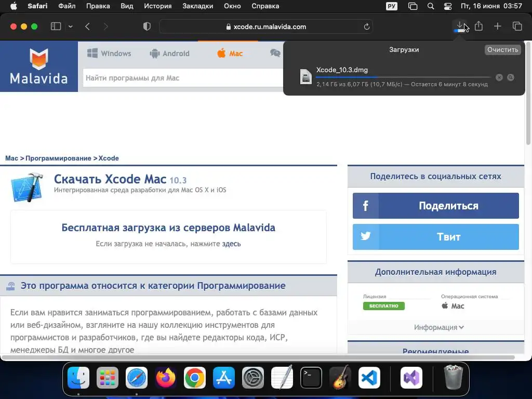Open the Apple menu

pos(14,6)
